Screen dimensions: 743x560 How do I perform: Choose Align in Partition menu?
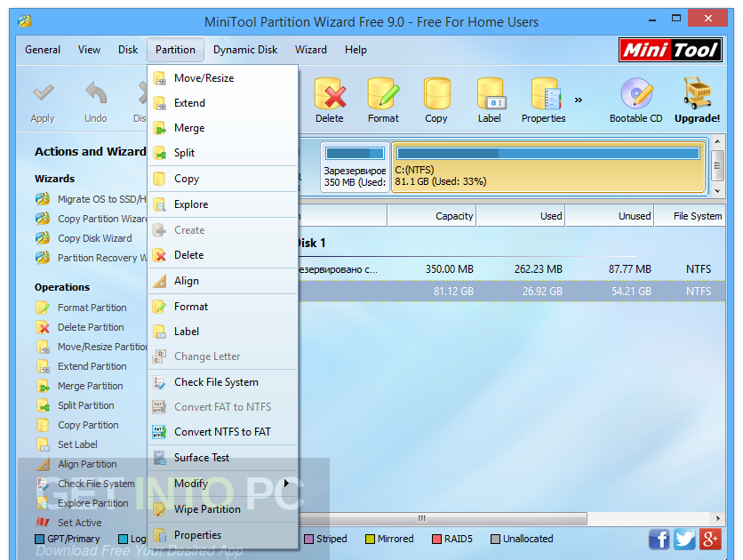(223, 281)
